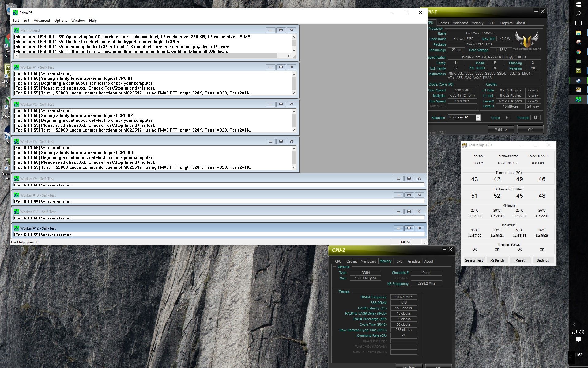
Task: Open Prime95 Advanced menu
Action: pos(42,21)
